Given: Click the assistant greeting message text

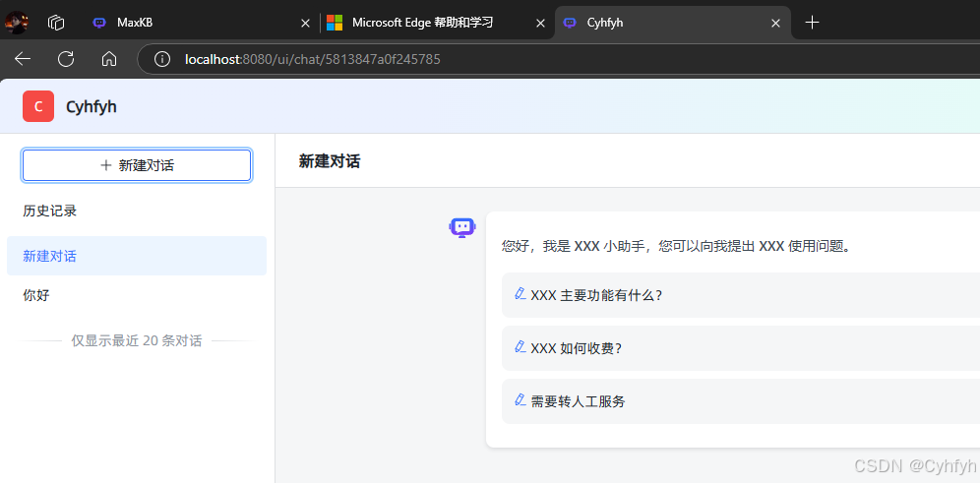Looking at the screenshot, I should coord(677,246).
